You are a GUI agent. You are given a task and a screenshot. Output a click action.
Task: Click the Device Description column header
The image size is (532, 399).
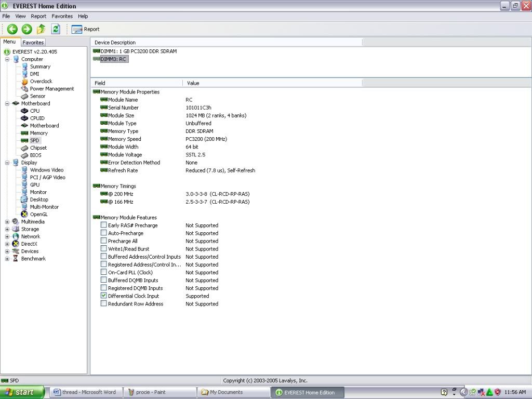click(227, 43)
